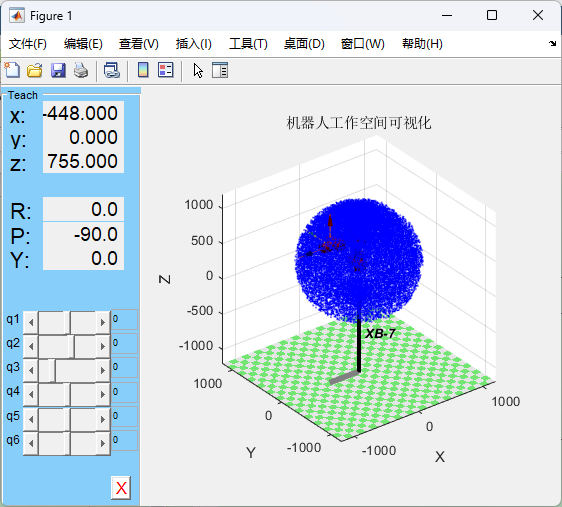
Task: Open the 插入(I) menu
Action: (194, 44)
